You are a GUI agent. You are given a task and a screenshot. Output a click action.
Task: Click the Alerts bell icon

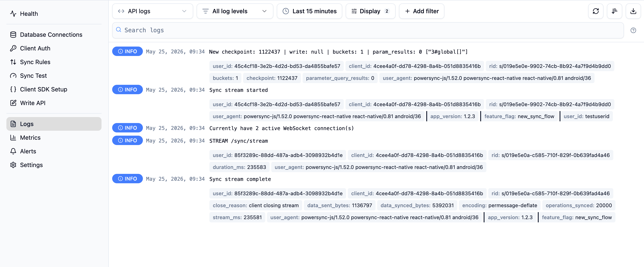(x=13, y=151)
